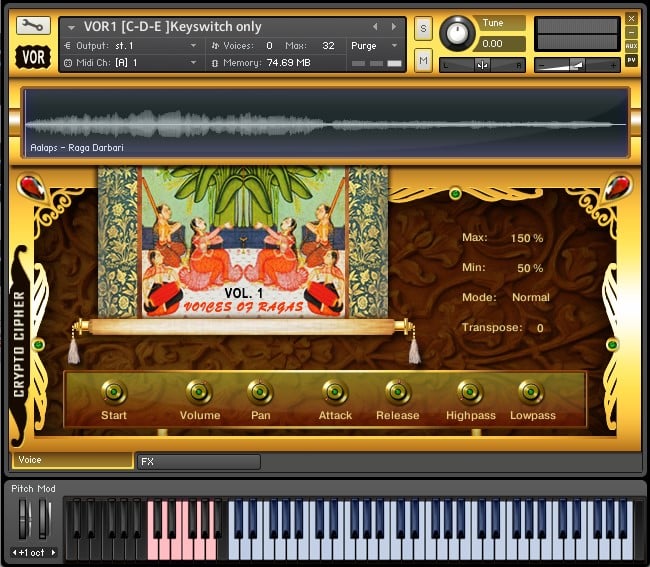Mute the instrument with M button
Viewport: 650px width, 567px height.
pyautogui.click(x=423, y=62)
